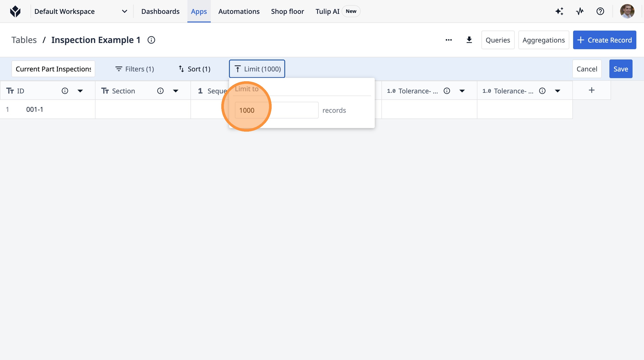The image size is (644, 360).
Task: Click the Create Record button
Action: tap(604, 40)
